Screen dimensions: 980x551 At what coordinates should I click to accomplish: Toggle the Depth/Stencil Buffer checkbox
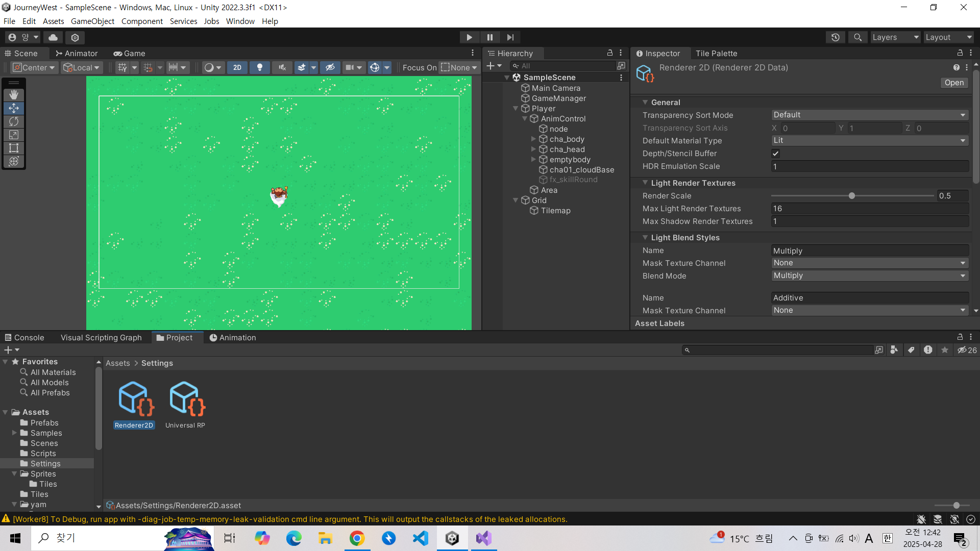point(775,154)
